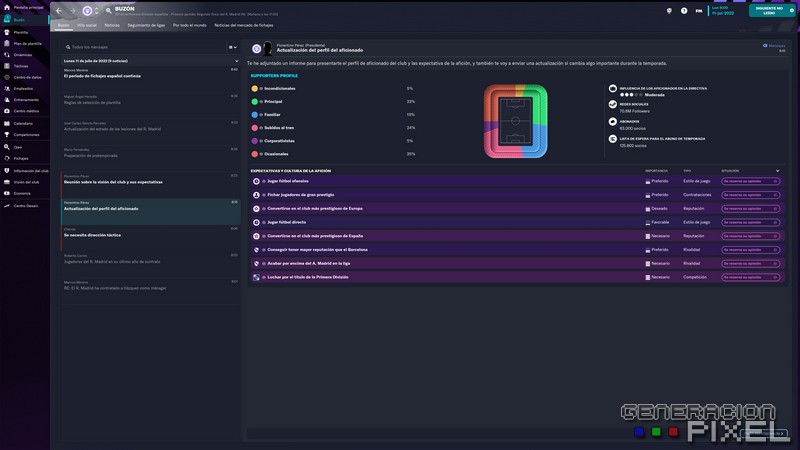Click the Incondicionales yellow color dot
Image resolution: width=800 pixels, height=450 pixels.
click(255, 89)
